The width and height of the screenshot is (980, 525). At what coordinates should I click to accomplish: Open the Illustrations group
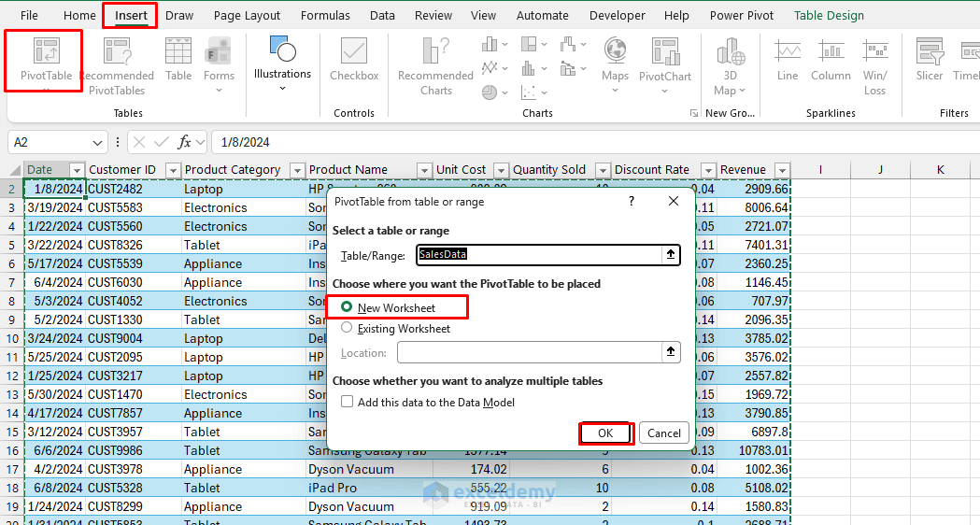pos(282,64)
